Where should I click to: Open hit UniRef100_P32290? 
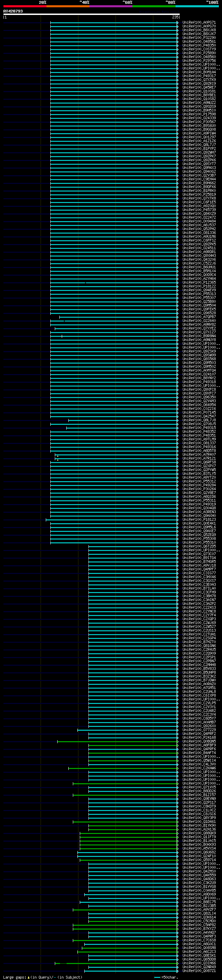(x=199, y=38)
